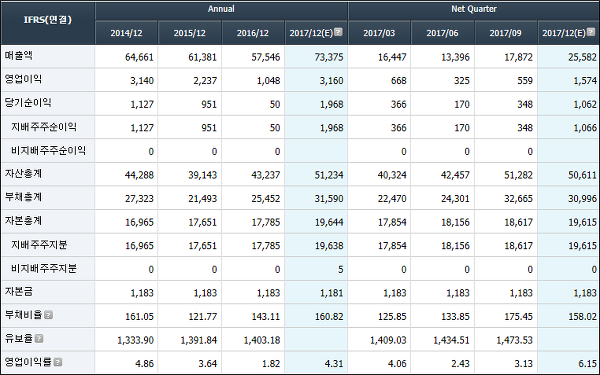This screenshot has height=375, width=600.
Task: Click the 2017/03 column header
Action: pos(379,33)
